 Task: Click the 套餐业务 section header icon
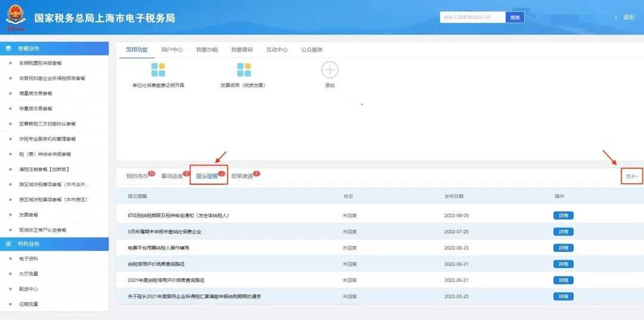(8, 48)
